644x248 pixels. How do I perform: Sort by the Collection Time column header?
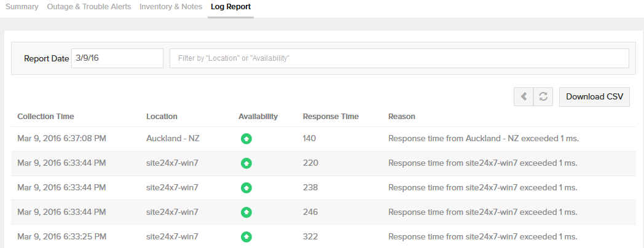[x=45, y=117]
